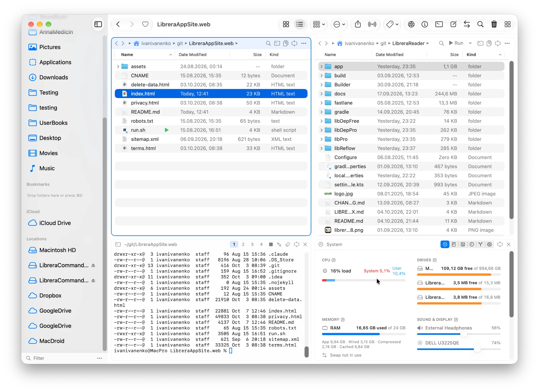The image size is (539, 392).
Task: Click the trash icon in toolbar
Action: (x=494, y=24)
